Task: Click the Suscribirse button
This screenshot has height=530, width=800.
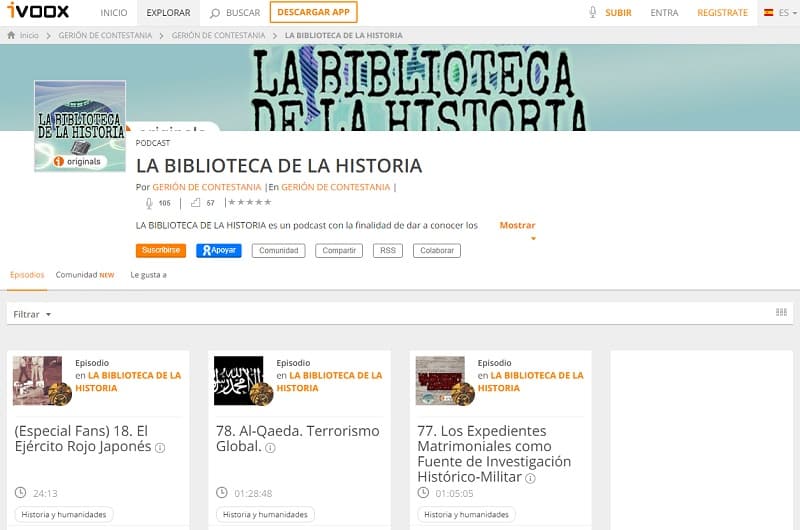Action: tap(161, 250)
